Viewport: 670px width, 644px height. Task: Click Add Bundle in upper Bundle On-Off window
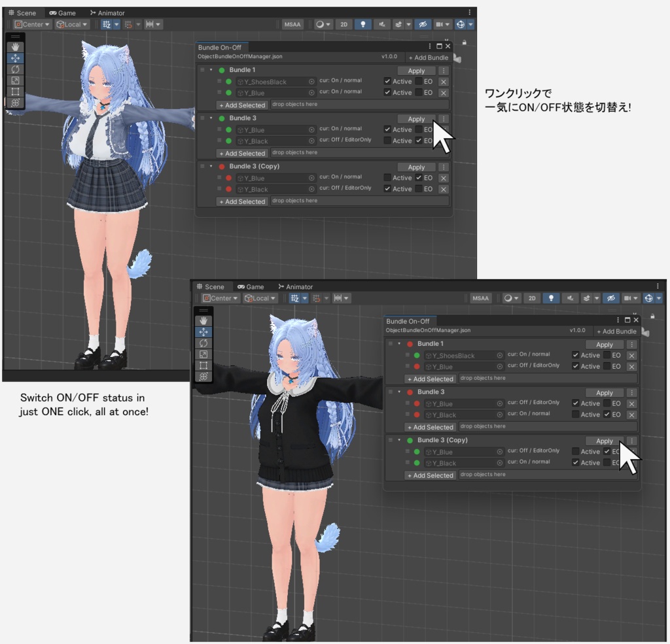click(428, 58)
